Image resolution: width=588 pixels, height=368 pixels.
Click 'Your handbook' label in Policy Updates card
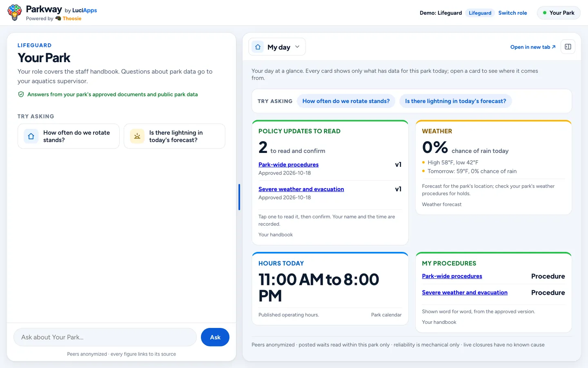275,235
